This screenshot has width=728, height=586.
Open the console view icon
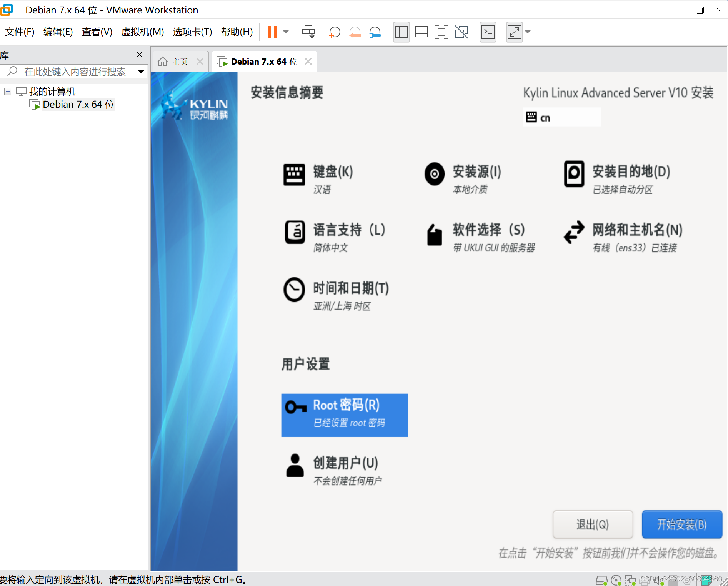pos(488,32)
